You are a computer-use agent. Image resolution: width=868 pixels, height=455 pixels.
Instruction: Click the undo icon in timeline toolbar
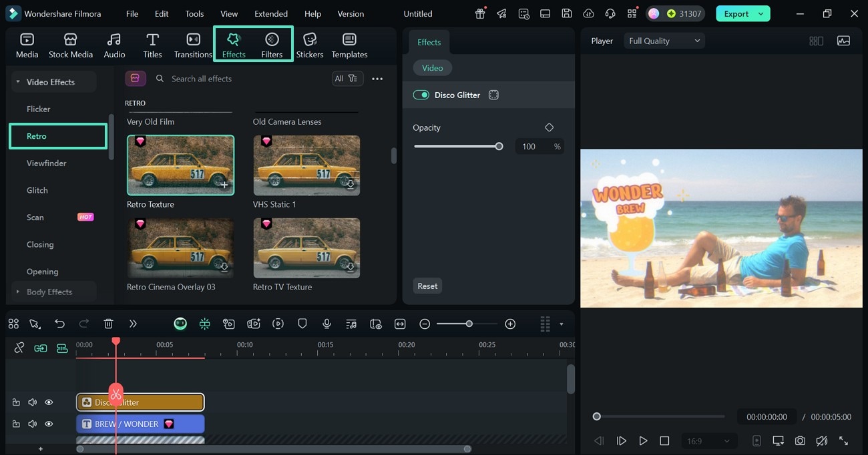coord(59,324)
